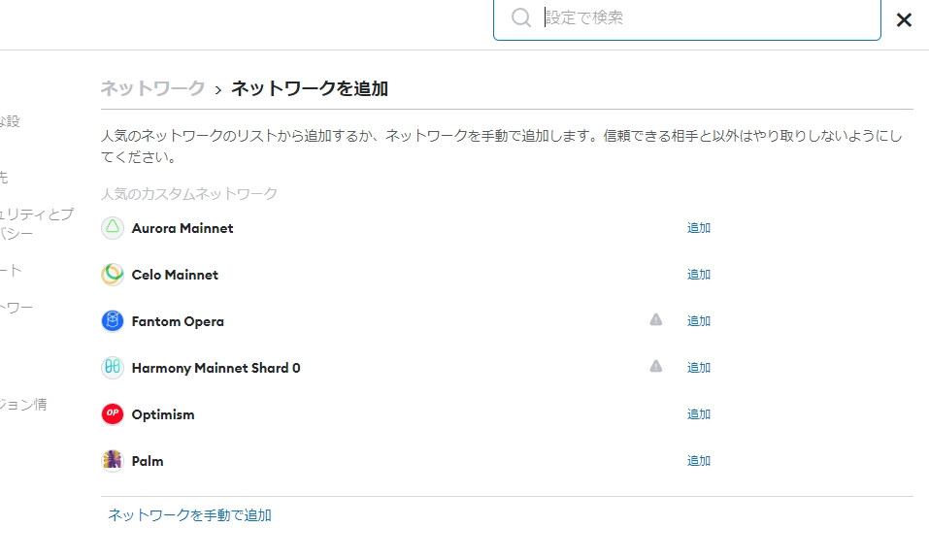Go back to ネットワーク breadcrumb

[152, 89]
